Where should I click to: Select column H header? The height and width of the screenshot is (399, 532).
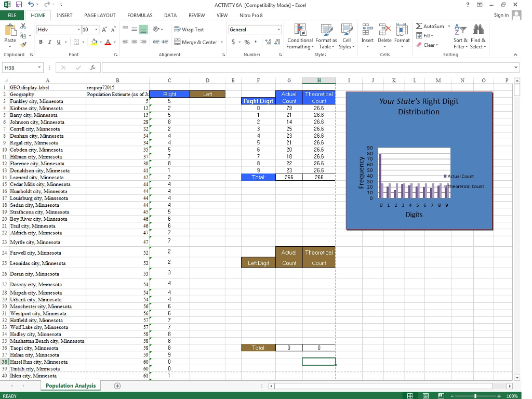click(x=319, y=81)
